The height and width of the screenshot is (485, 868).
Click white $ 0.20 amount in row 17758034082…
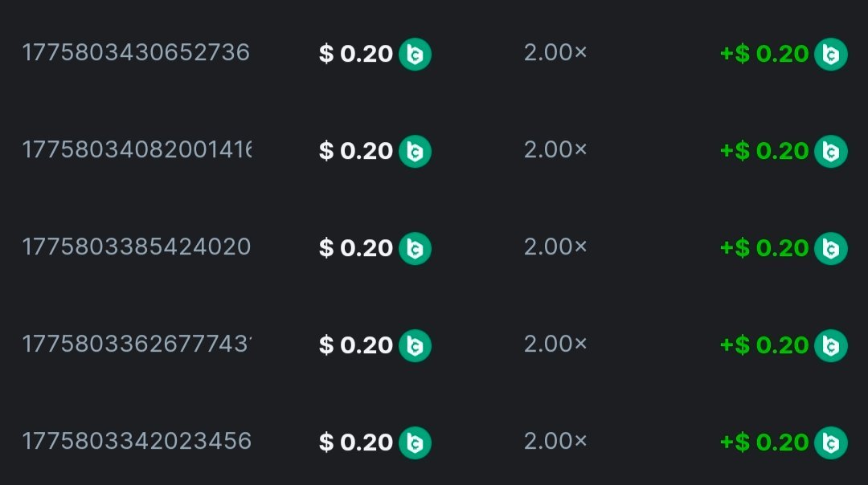[x=356, y=151]
